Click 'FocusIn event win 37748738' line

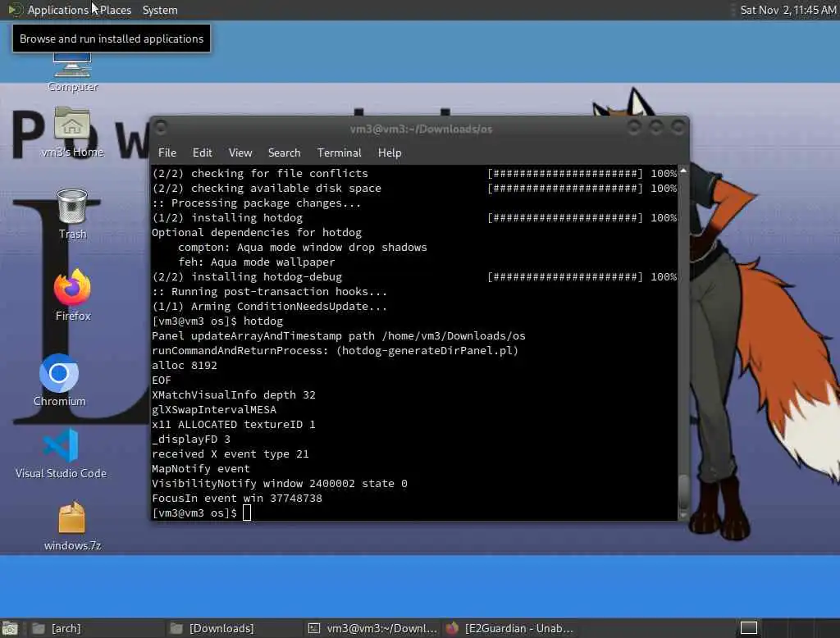click(237, 499)
